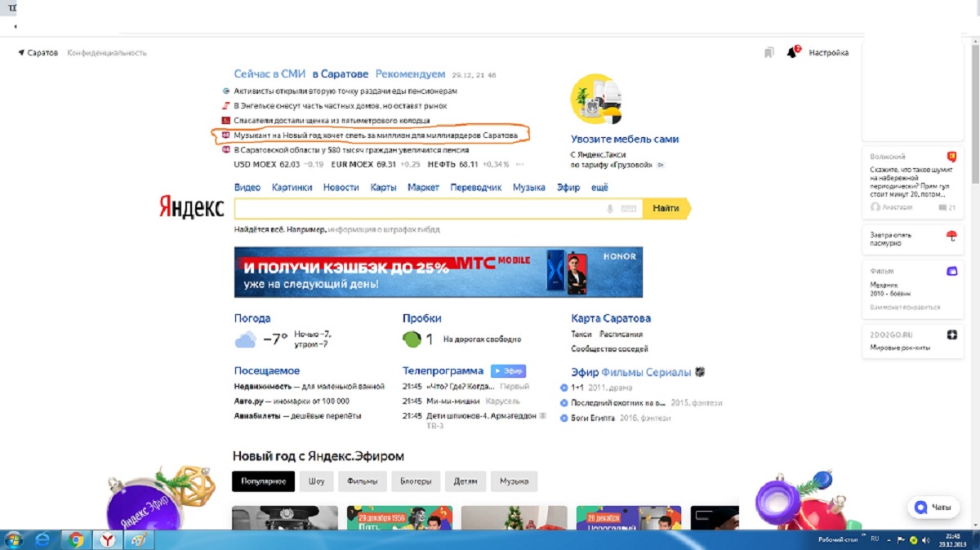Open the notifications bell icon
Viewport: 980px width, 550px height.
(791, 52)
